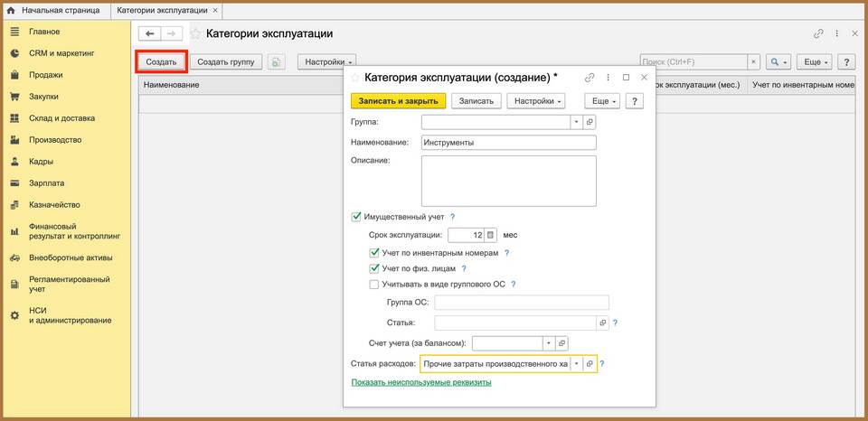This screenshot has width=868, height=421.
Task: Click the Записать и закрыть button
Action: click(398, 101)
